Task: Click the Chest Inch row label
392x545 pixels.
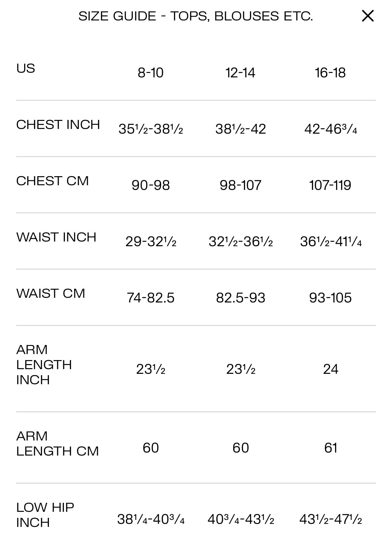Action: (x=58, y=125)
